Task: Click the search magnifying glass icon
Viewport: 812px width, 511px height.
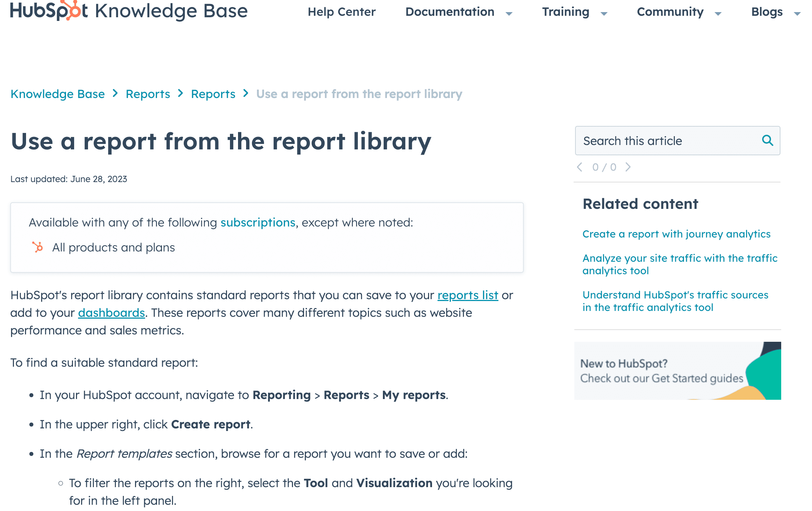Action: pos(767,141)
